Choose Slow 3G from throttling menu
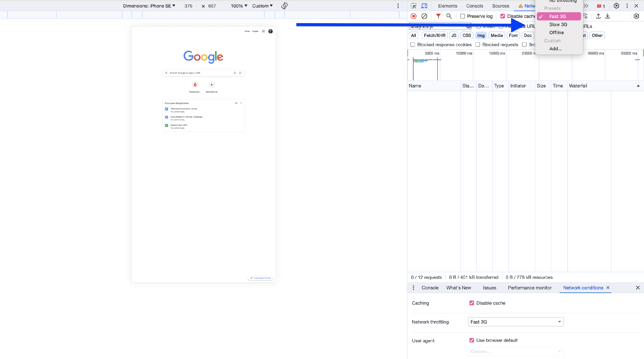This screenshot has height=359, width=644. 558,24
